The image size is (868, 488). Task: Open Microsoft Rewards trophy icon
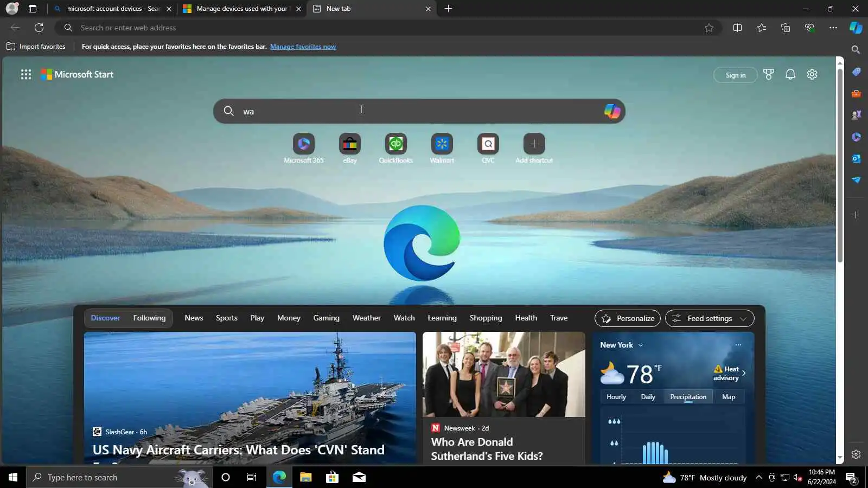(769, 74)
